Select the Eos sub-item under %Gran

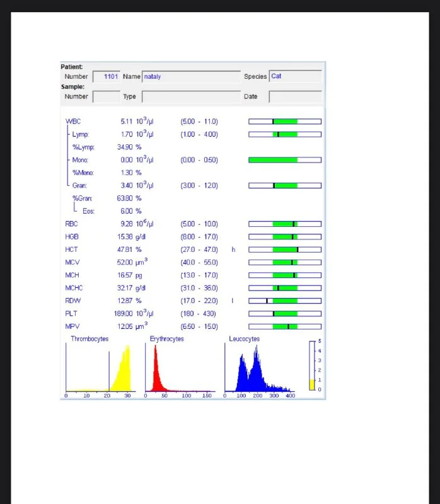click(89, 211)
